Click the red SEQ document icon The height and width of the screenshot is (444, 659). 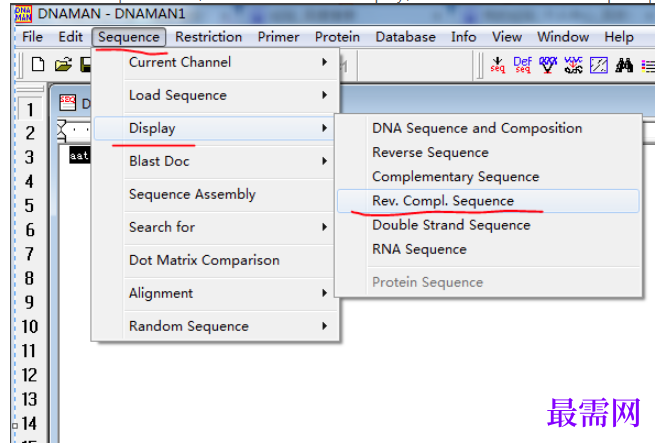tap(67, 102)
